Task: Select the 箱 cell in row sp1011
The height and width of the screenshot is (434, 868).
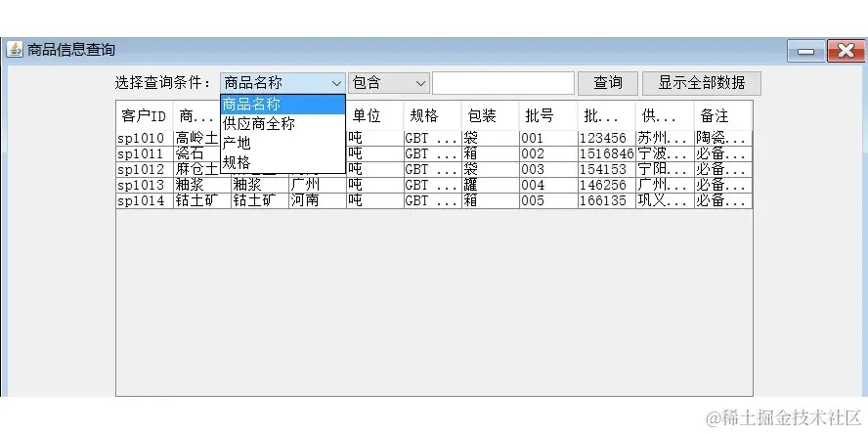Action: coord(490,153)
